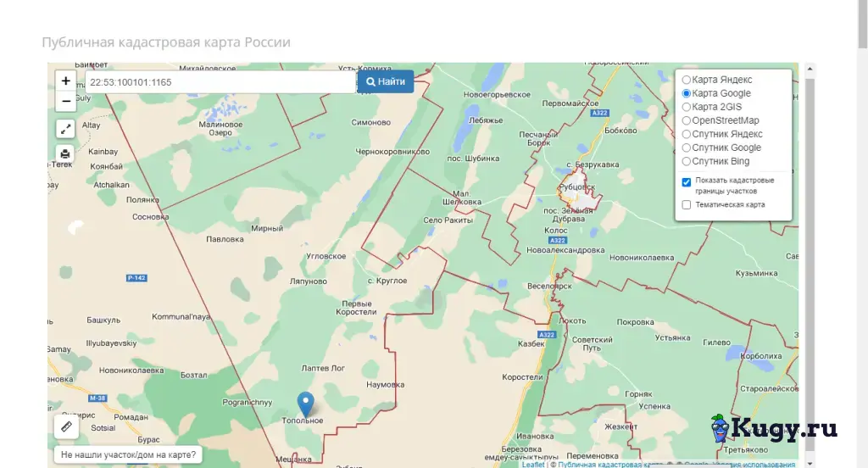Click the Староалейское label
868x468 pixels.
(770, 389)
